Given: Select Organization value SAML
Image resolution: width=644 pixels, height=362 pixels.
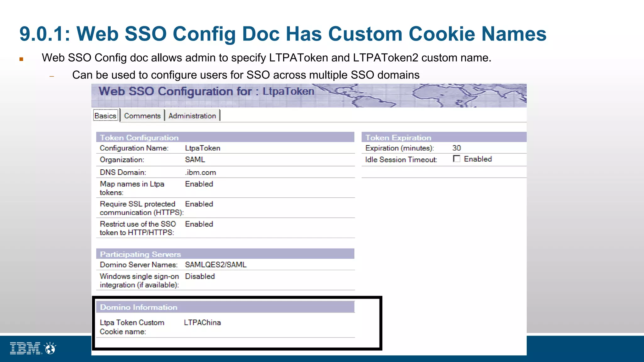Looking at the screenshot, I should [195, 160].
